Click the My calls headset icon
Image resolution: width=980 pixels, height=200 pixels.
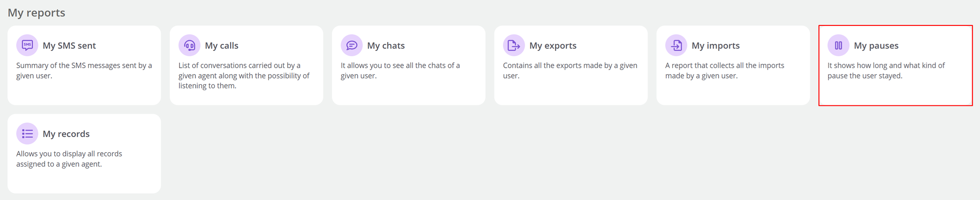point(189,46)
